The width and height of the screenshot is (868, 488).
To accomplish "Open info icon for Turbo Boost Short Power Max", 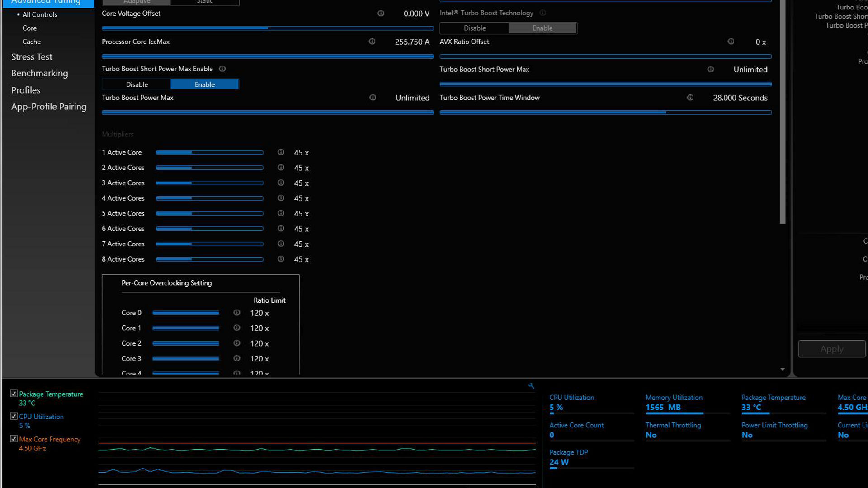I will [710, 70].
